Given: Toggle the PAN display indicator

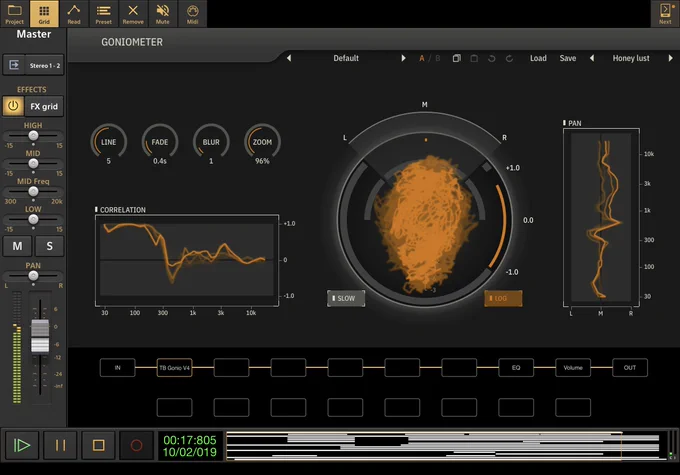Looking at the screenshot, I should [x=564, y=123].
